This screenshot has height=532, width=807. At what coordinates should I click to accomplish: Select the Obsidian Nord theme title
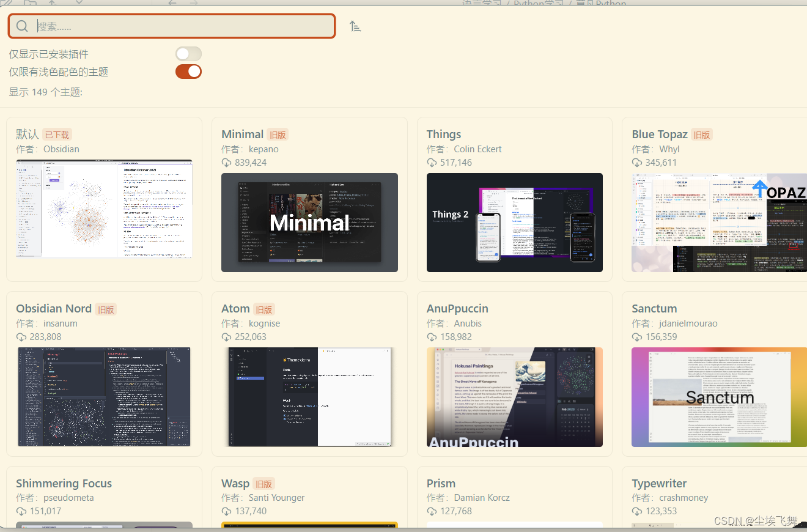pos(54,308)
